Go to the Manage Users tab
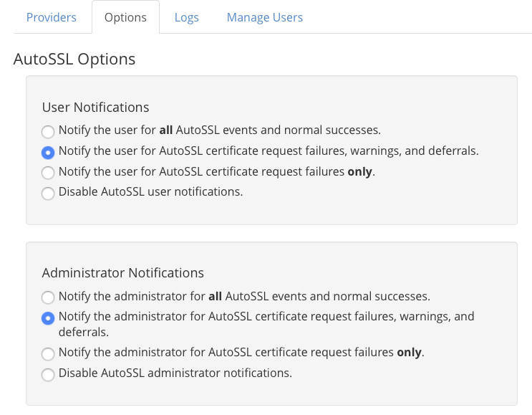The width and height of the screenshot is (532, 415). [x=264, y=17]
